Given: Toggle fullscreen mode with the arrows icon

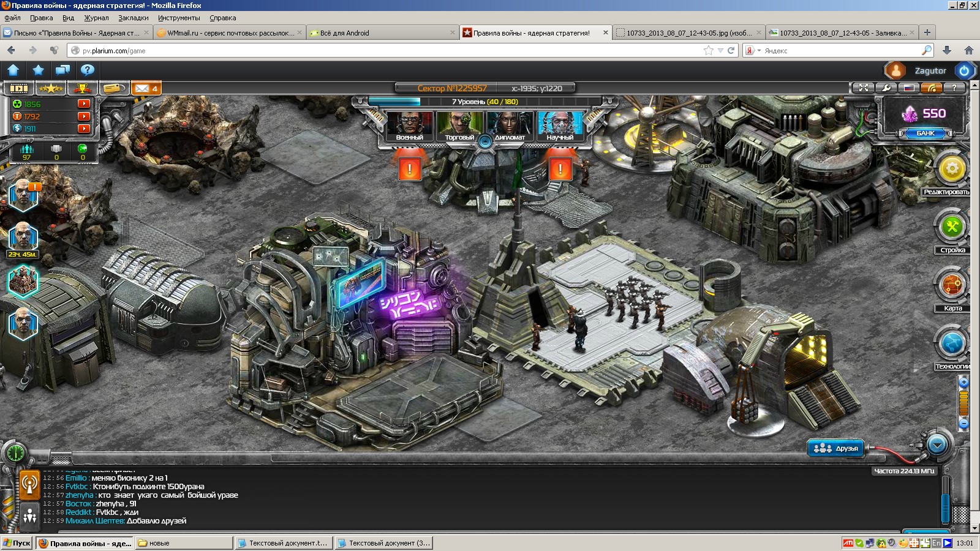Looking at the screenshot, I should [864, 88].
